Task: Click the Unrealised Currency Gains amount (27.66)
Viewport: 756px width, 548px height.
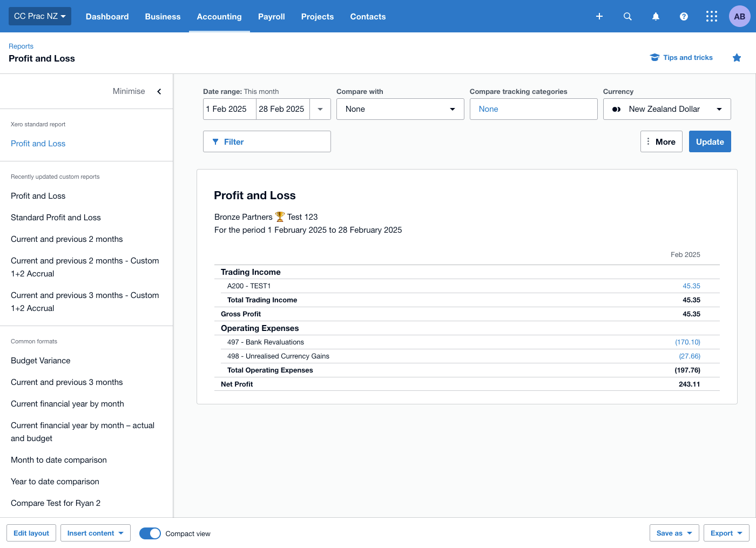Action: tap(690, 356)
